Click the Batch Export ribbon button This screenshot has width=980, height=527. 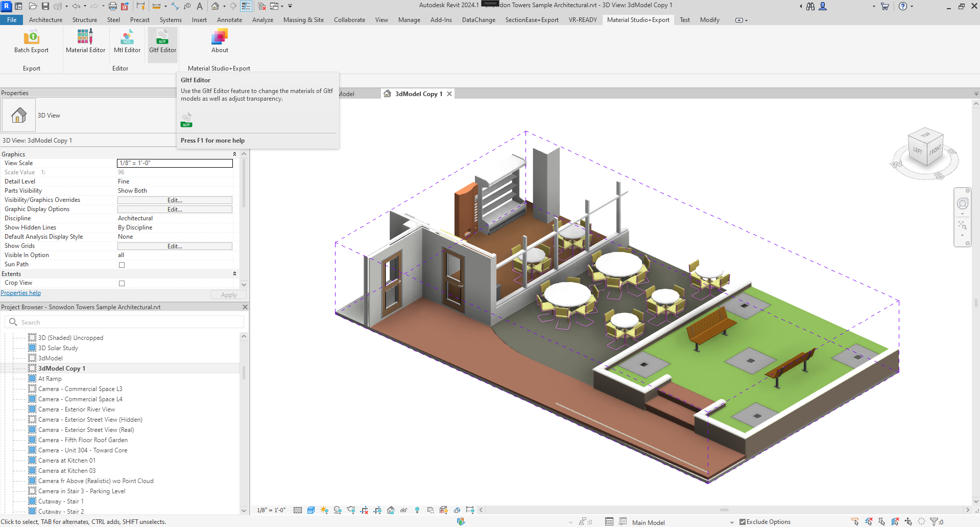point(31,41)
